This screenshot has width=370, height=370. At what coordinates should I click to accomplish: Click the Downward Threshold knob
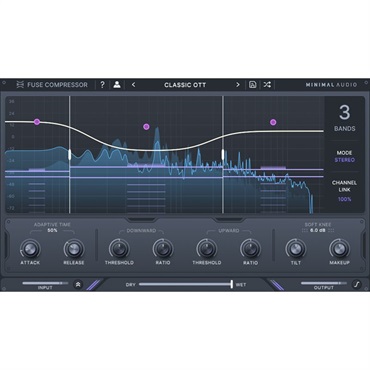pos(119,249)
